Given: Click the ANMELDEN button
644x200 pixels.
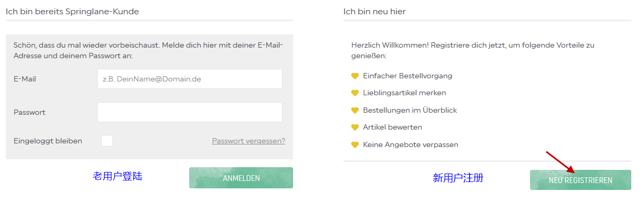Looking at the screenshot, I should (x=241, y=178).
